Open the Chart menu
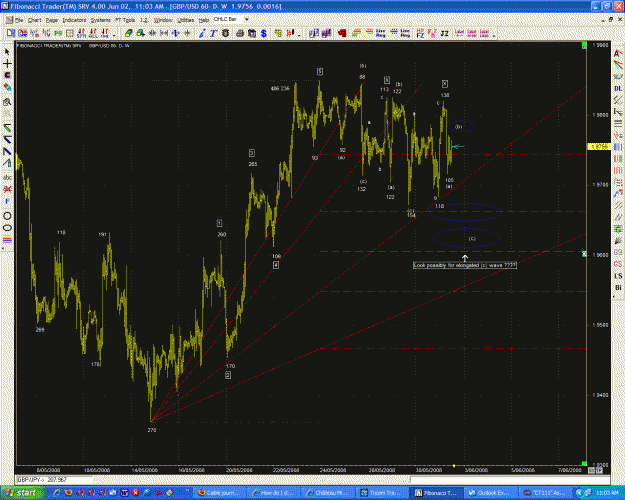 click(x=34, y=20)
